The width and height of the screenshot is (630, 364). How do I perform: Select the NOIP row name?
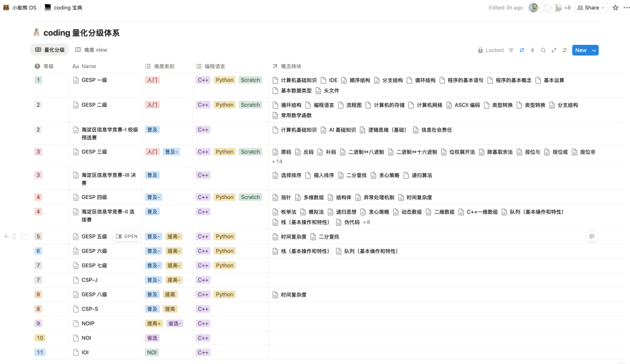[88, 323]
